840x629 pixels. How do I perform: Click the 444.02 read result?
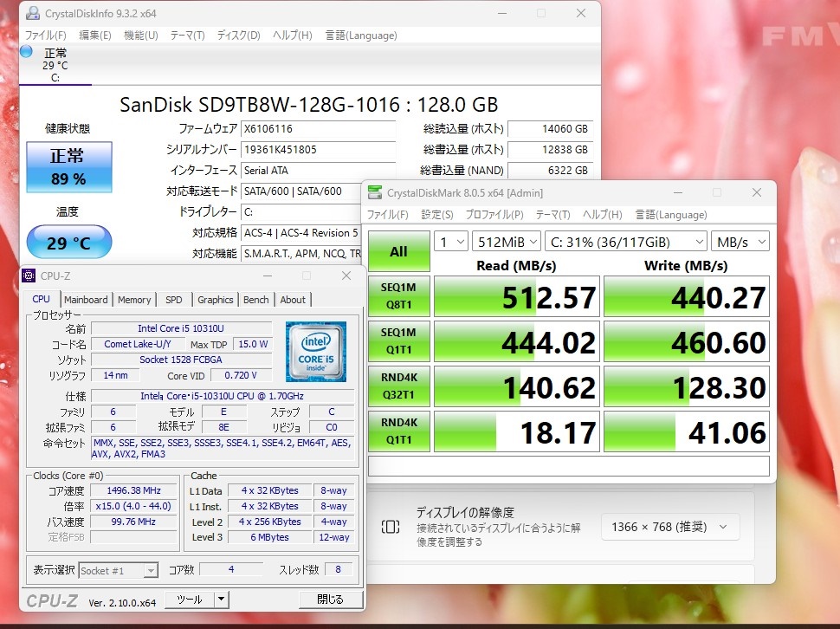516,341
